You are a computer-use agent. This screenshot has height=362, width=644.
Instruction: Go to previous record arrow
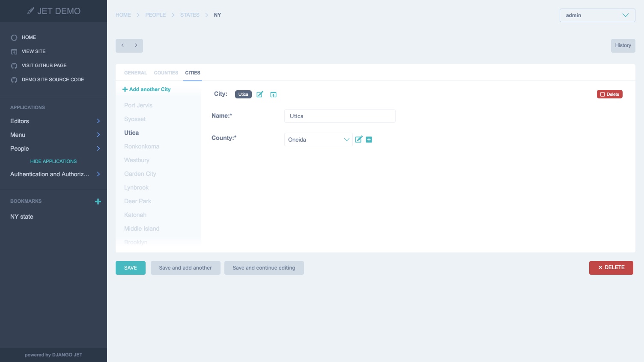(x=122, y=45)
